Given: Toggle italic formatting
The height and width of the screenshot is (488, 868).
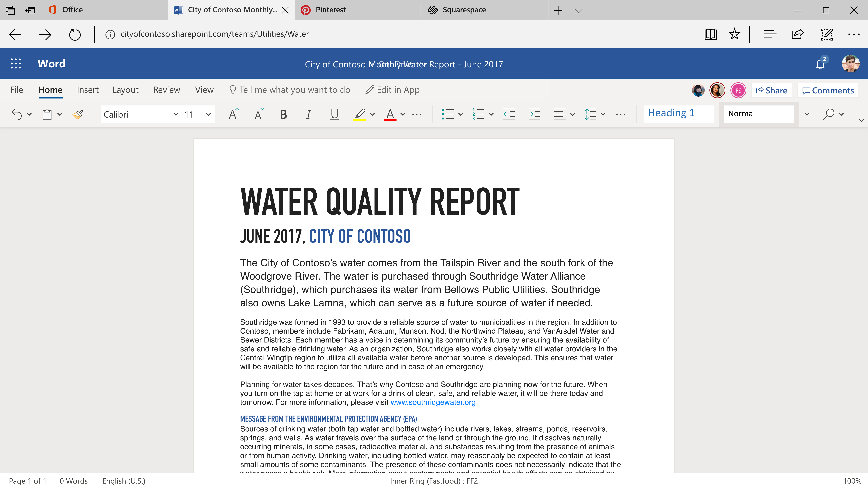Looking at the screenshot, I should [308, 114].
